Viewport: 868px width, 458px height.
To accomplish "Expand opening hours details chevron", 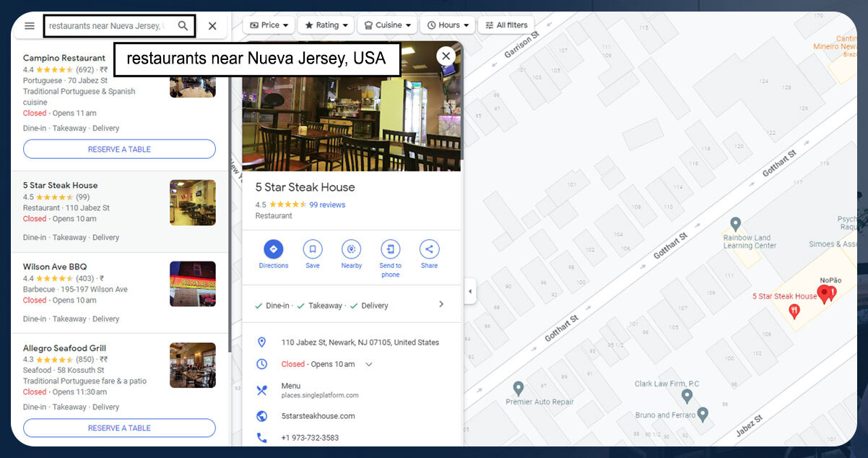I will point(369,365).
